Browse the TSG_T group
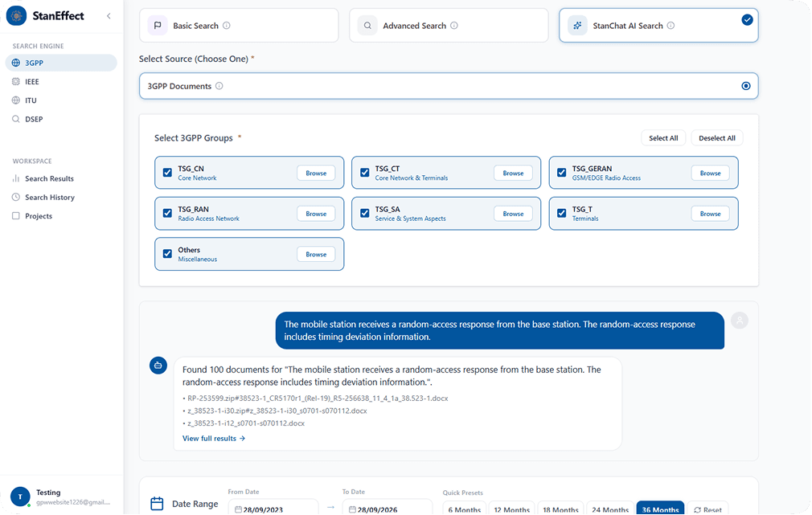The height and width of the screenshot is (515, 812). (710, 213)
